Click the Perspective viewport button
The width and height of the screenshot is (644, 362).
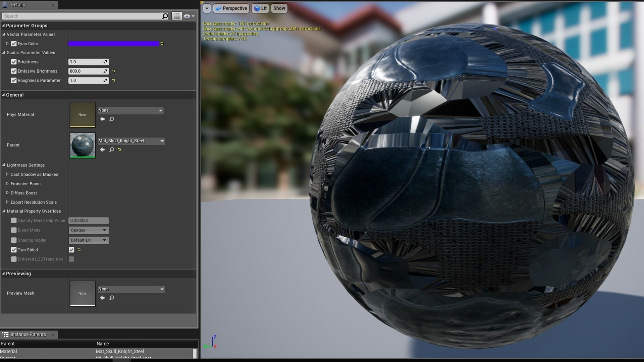[231, 8]
